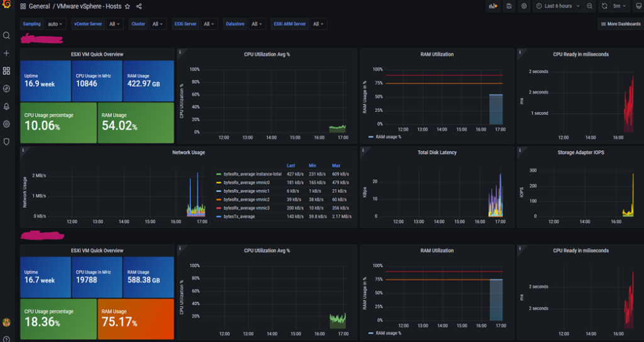Open the 5m refresh interval dropdown
This screenshot has width=644, height=342.
click(x=619, y=6)
